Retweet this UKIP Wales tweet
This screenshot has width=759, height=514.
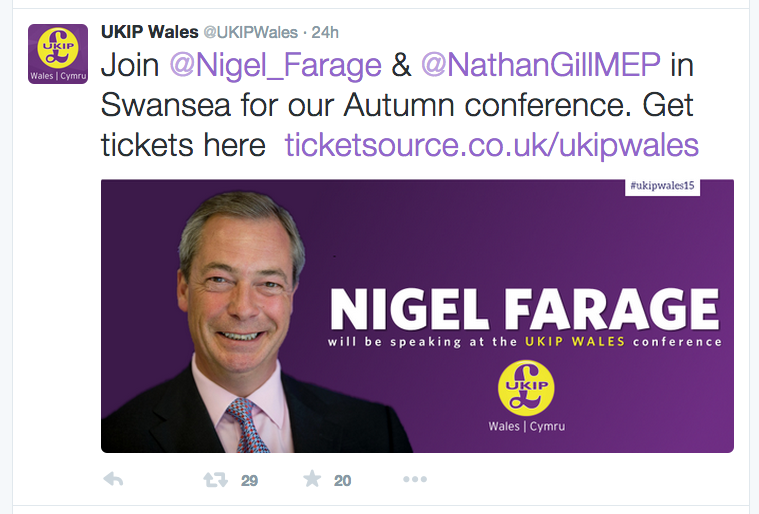[215, 480]
